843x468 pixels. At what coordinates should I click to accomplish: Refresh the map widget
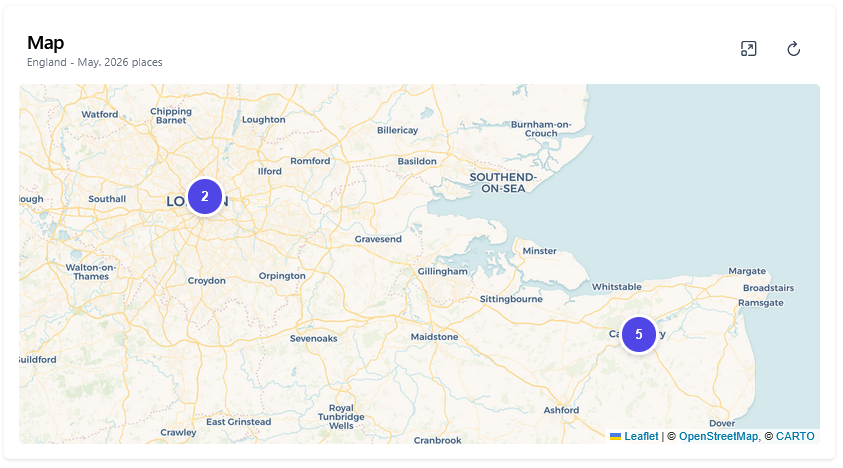pos(793,49)
